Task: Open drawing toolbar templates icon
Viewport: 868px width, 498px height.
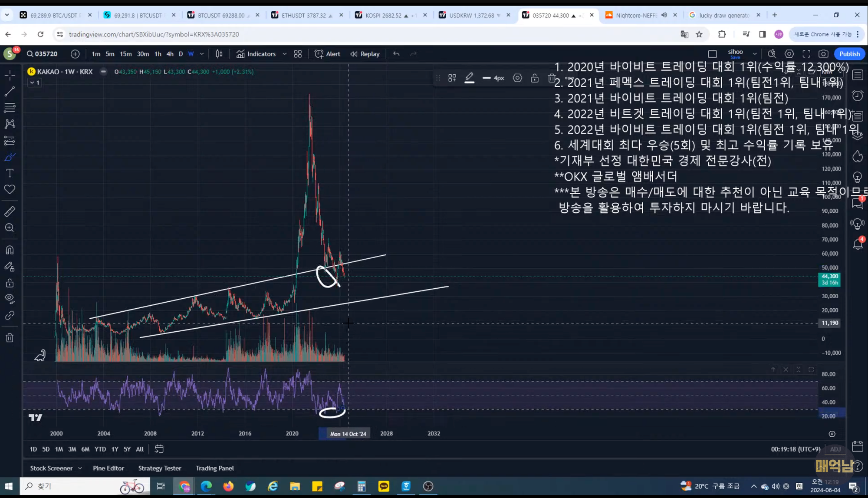Action: pos(452,78)
